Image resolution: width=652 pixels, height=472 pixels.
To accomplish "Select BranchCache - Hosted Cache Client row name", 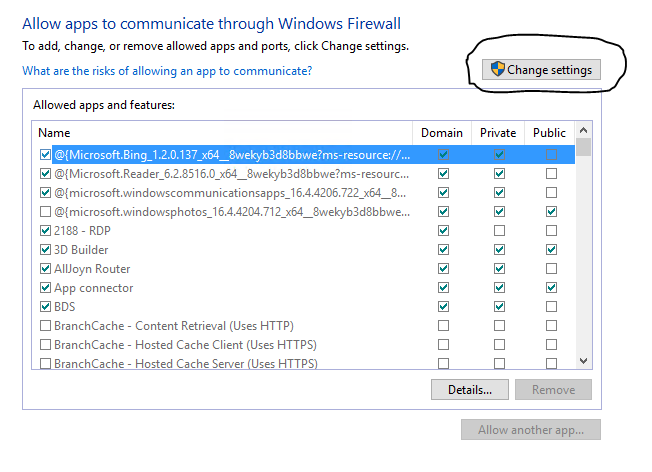I will (185, 345).
